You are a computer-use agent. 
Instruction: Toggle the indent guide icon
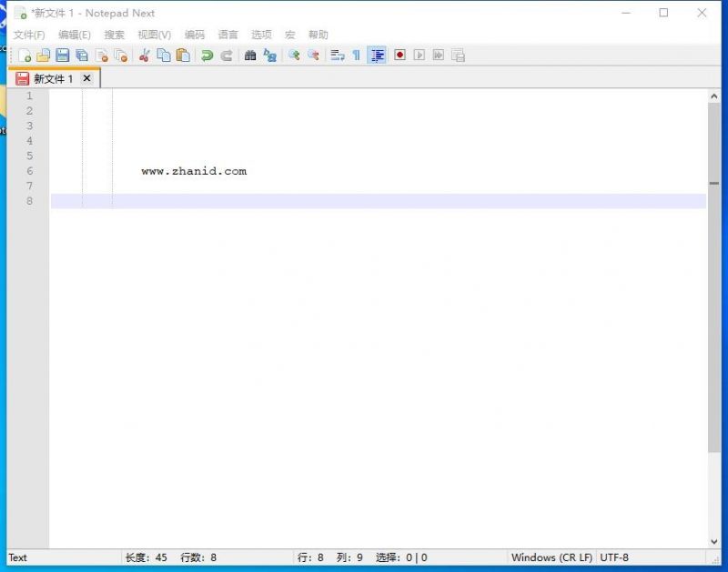377,55
